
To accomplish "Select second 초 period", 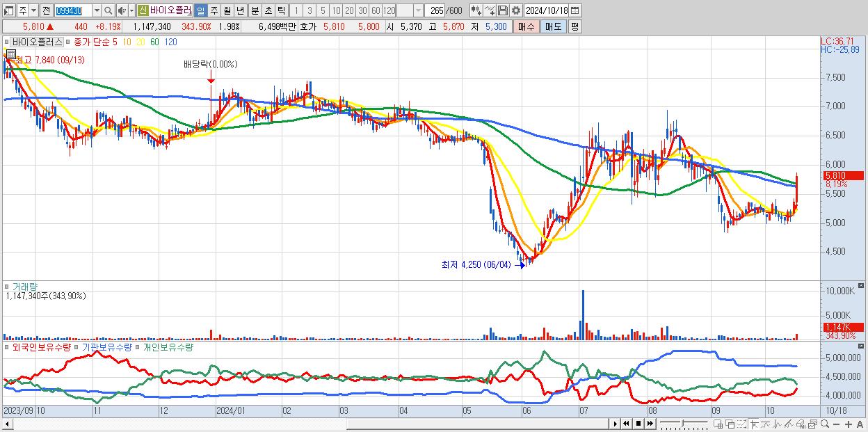I will tap(268, 10).
